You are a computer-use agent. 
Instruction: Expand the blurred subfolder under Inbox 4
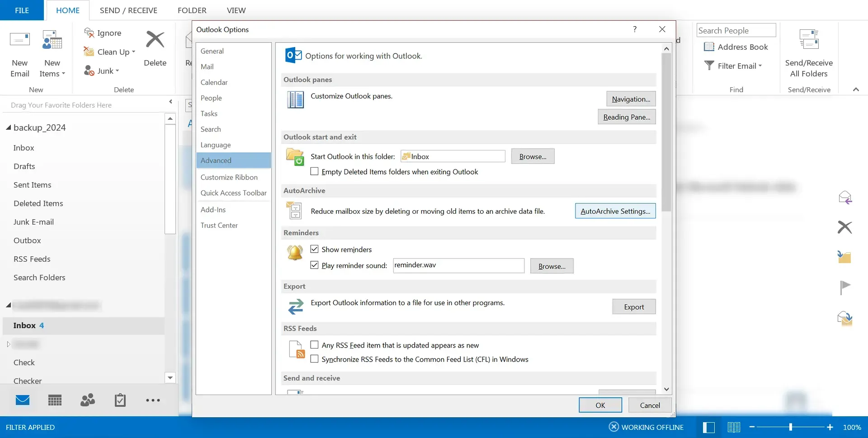click(x=8, y=344)
